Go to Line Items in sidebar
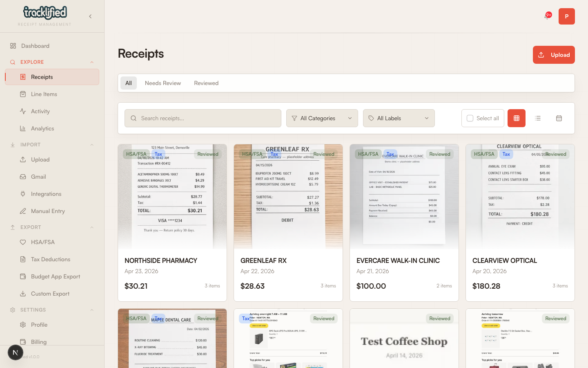The height and width of the screenshot is (368, 588). (52, 94)
